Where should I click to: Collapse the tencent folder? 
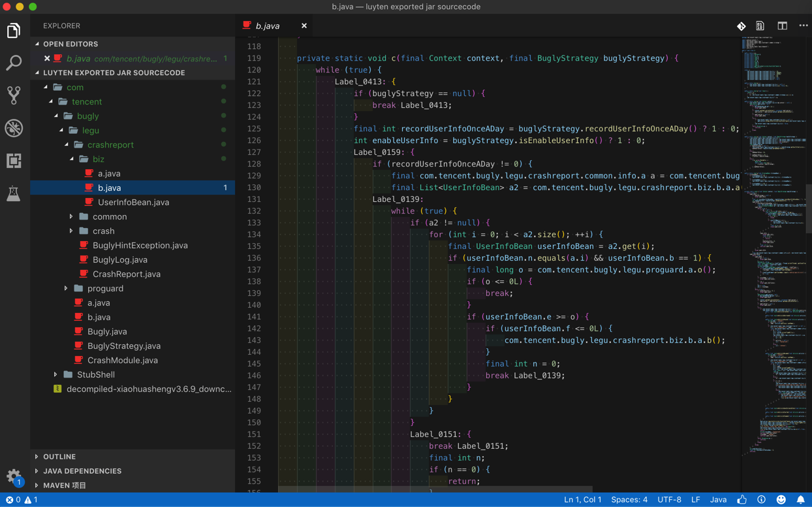(x=51, y=102)
